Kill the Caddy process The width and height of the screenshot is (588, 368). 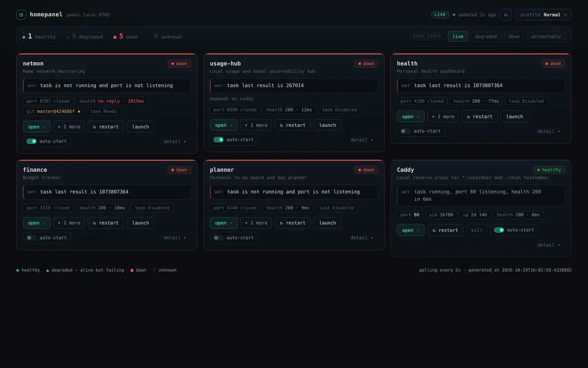(x=477, y=230)
